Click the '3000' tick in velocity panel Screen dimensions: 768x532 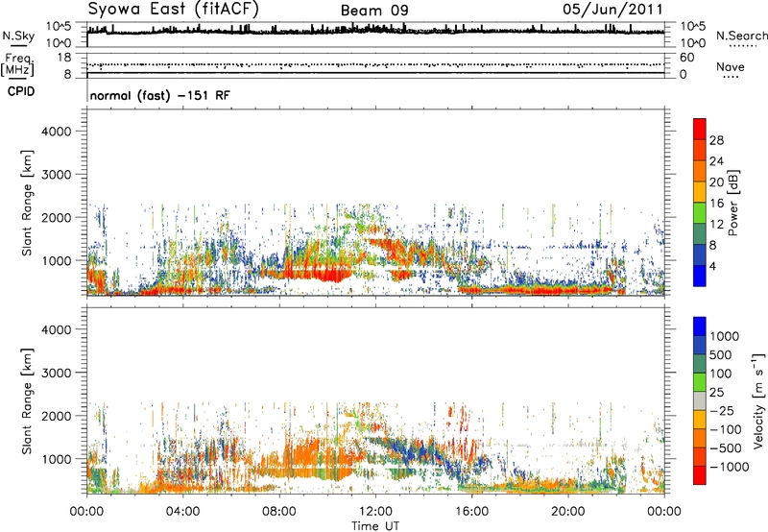click(x=57, y=373)
